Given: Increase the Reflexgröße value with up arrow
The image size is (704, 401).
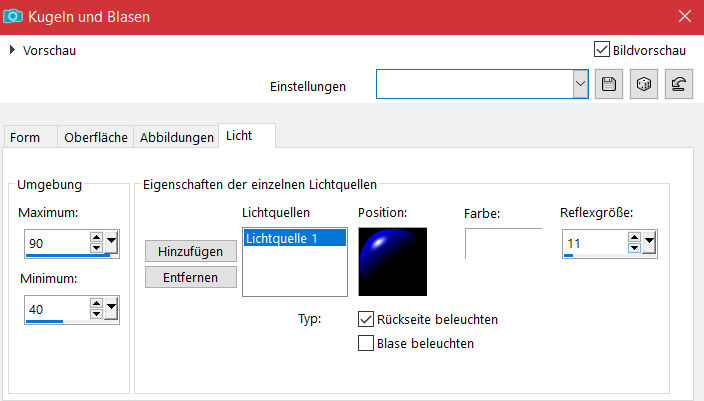Looking at the screenshot, I should click(x=634, y=236).
